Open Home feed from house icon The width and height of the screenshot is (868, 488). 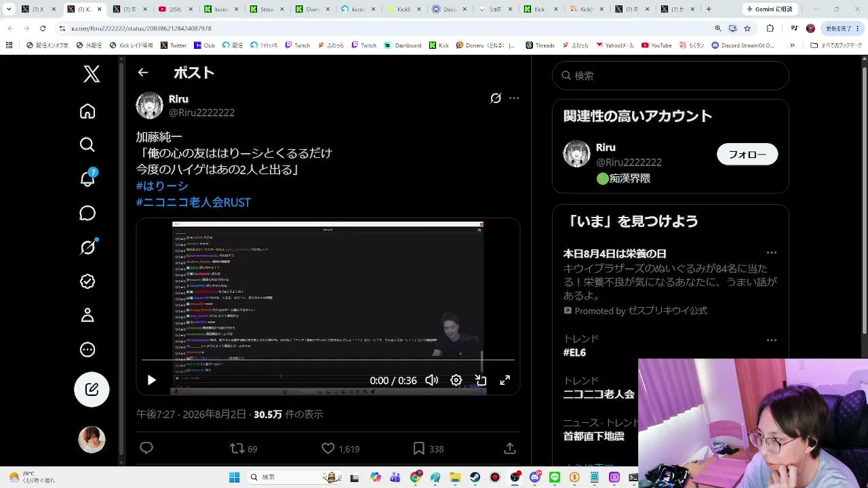87,111
